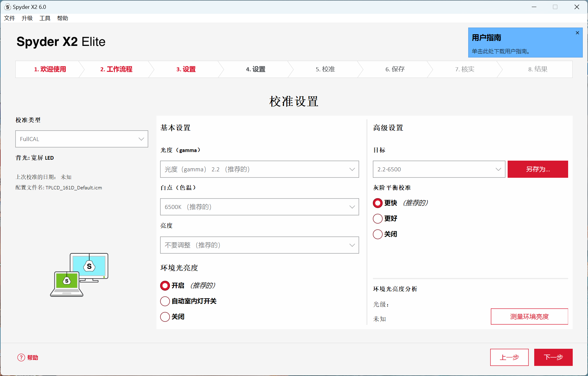Select step 5 校准 tab
This screenshot has height=376, width=588.
[325, 69]
